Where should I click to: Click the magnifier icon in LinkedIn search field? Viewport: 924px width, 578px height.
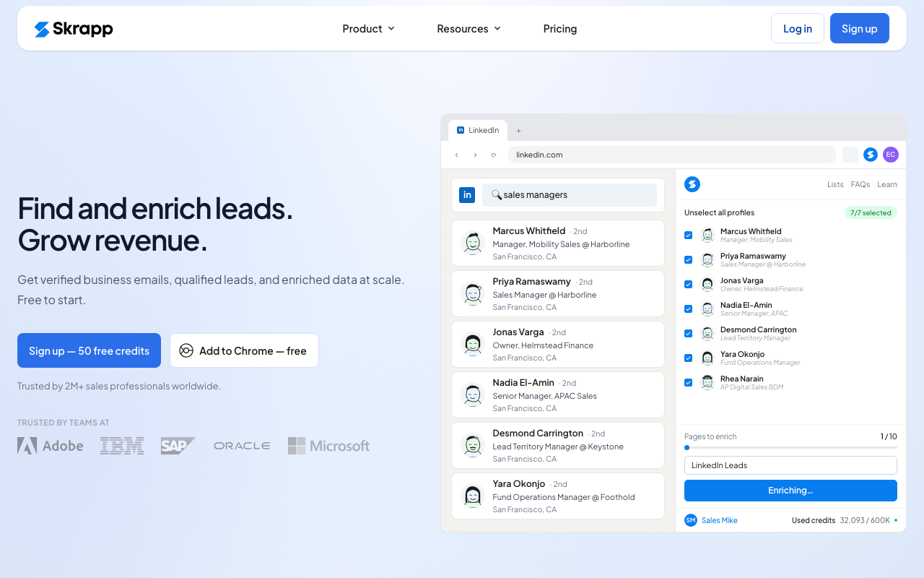(496, 194)
